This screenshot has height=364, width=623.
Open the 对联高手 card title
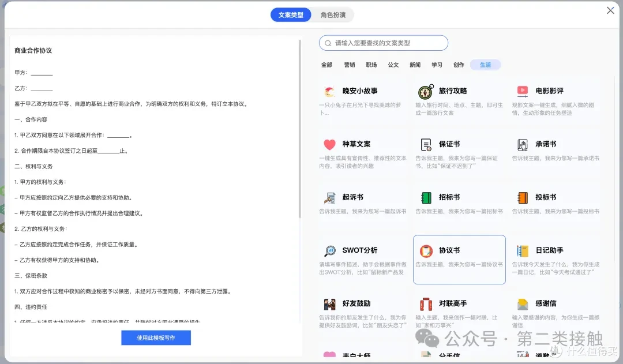pyautogui.click(x=453, y=303)
